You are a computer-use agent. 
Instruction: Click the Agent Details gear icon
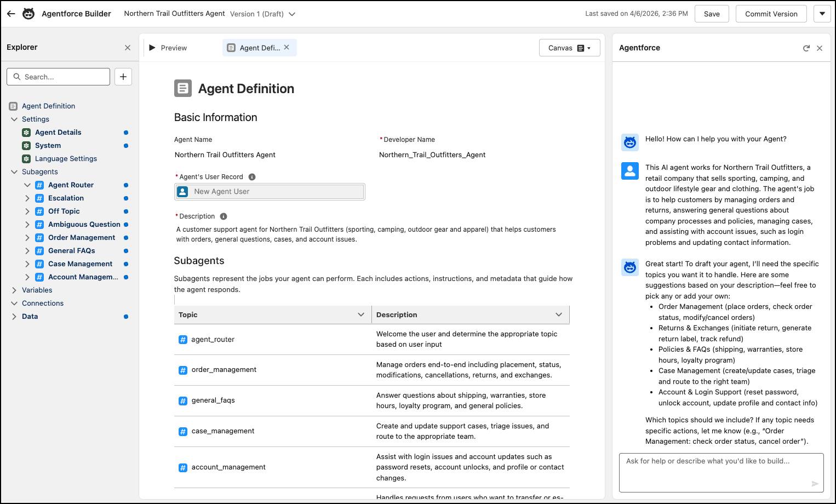[x=26, y=132]
